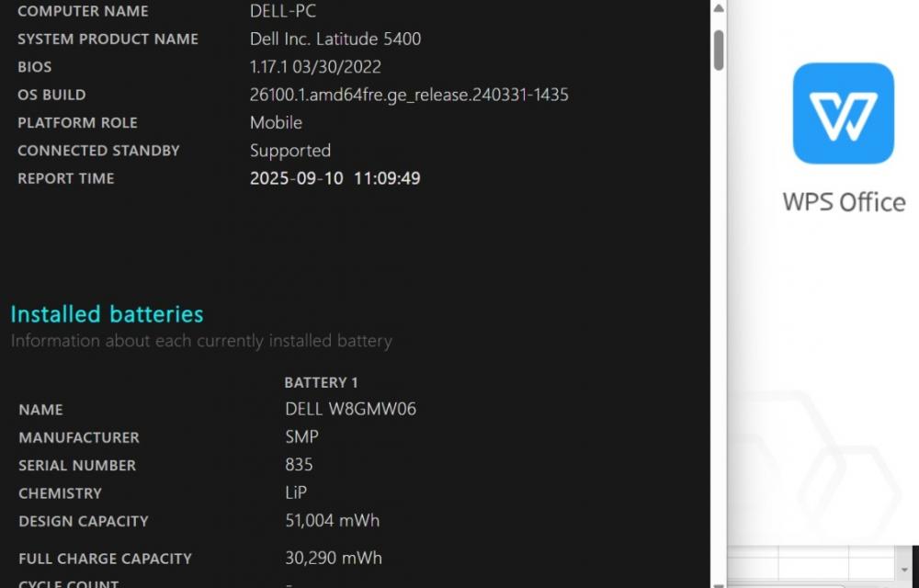Viewport: 919px width, 588px height.
Task: Select BIOS value '1.17.1 03/30/2022'
Action: click(315, 67)
